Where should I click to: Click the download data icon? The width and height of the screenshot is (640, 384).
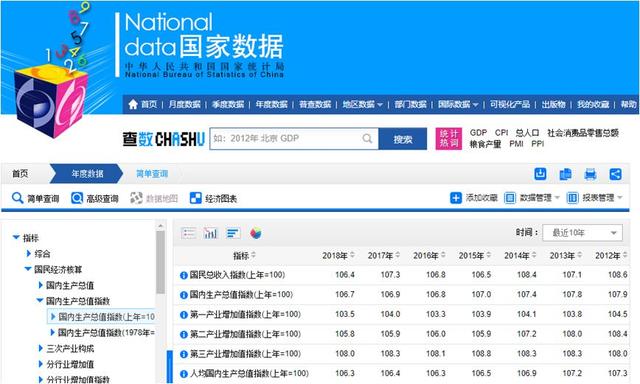pyautogui.click(x=540, y=174)
